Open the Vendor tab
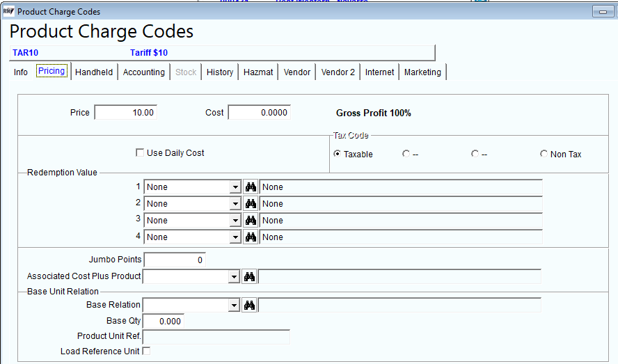Viewport: 618px width, 364px height. [296, 72]
